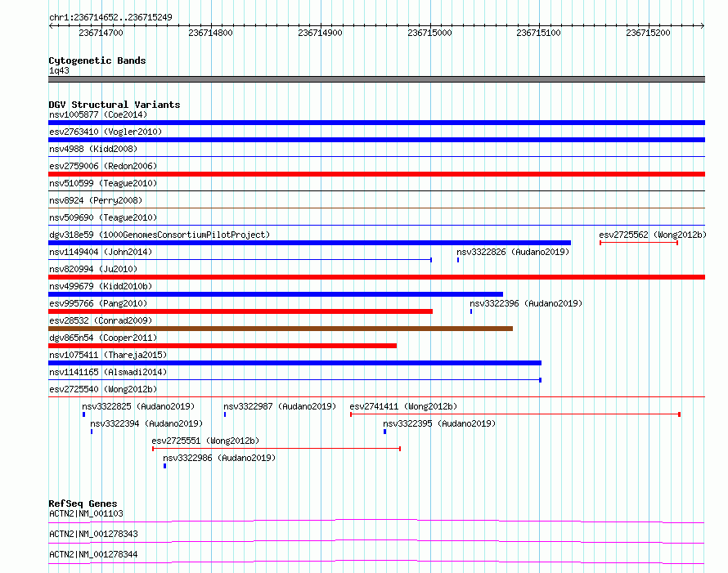Click ruler position 236715200

click(x=648, y=33)
